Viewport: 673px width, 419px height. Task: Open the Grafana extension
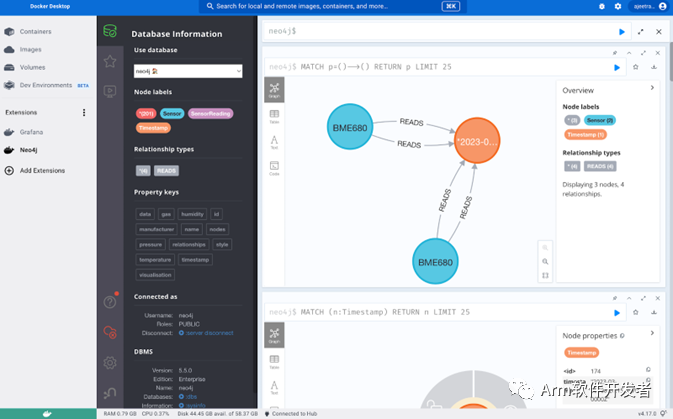click(x=31, y=132)
